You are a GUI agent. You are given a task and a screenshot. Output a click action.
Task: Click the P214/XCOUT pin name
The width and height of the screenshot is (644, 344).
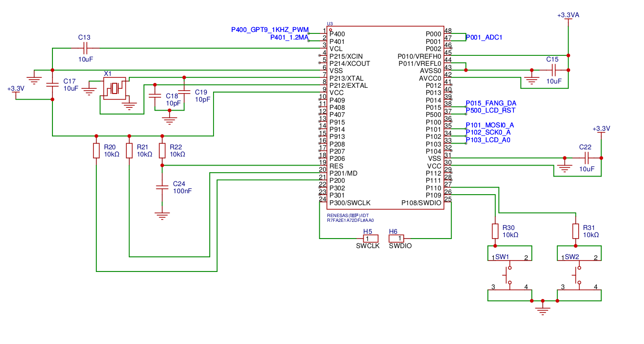tap(349, 63)
